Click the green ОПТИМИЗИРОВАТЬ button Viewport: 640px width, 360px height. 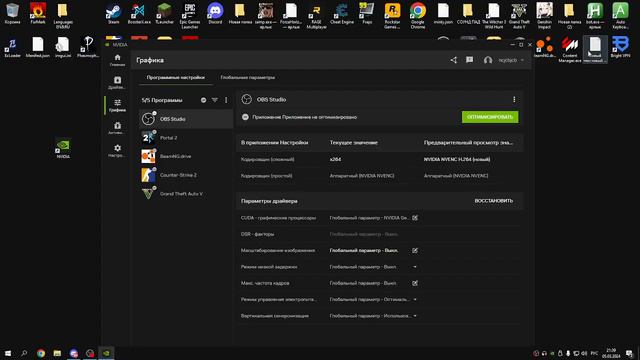click(490, 117)
